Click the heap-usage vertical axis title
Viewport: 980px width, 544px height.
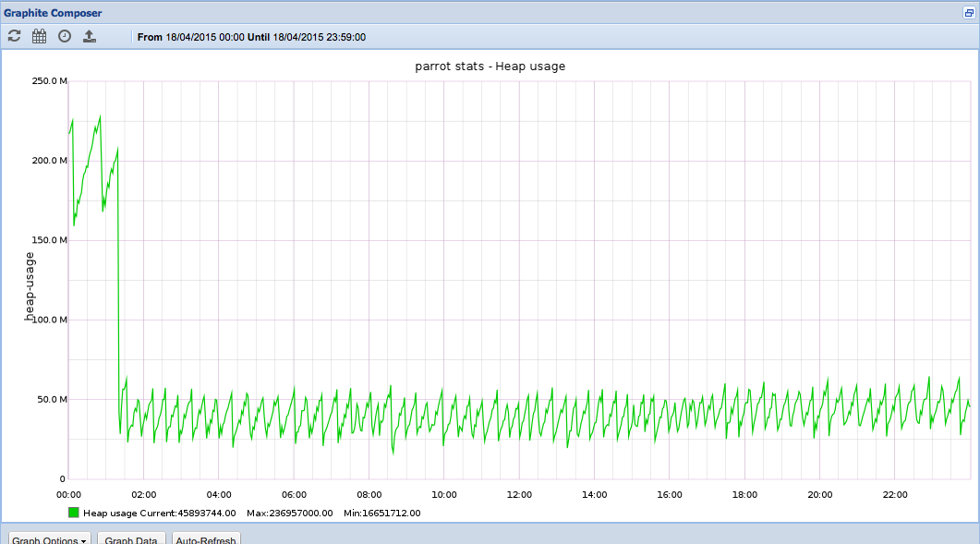[30, 286]
